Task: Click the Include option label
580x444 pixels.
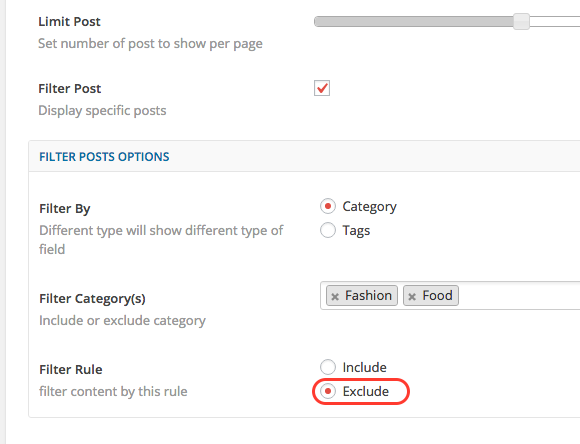Action: click(364, 367)
